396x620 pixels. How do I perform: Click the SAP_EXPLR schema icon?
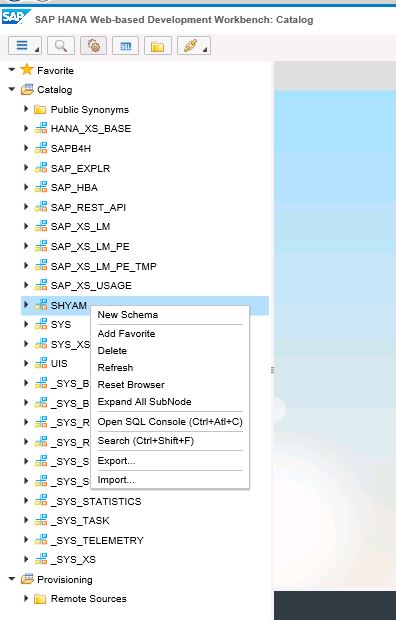tap(41, 168)
